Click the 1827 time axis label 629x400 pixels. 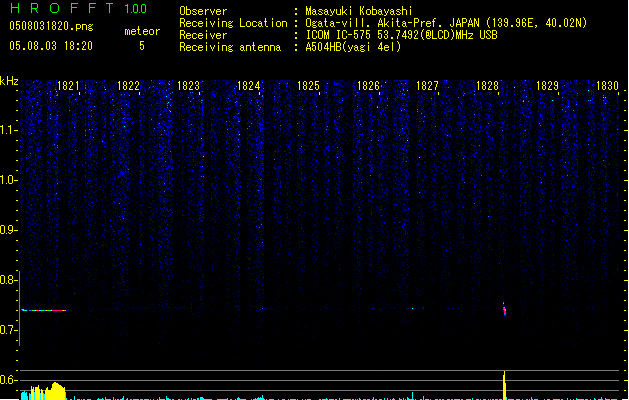[x=427, y=86]
